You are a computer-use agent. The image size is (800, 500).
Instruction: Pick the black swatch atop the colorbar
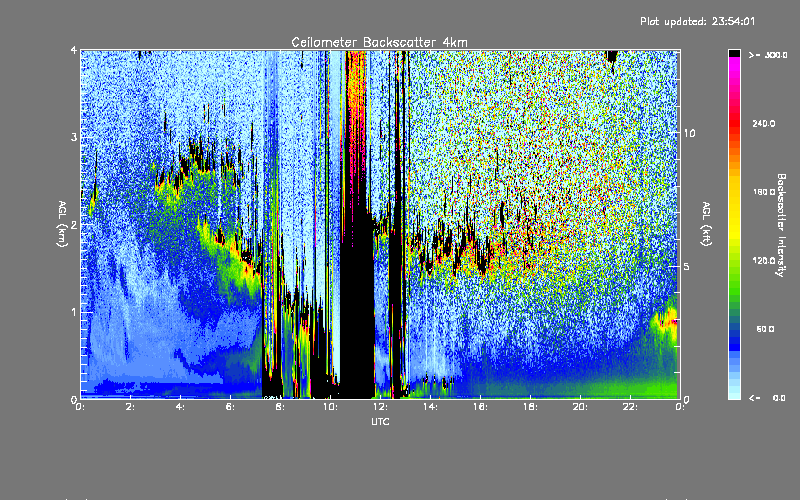734,53
